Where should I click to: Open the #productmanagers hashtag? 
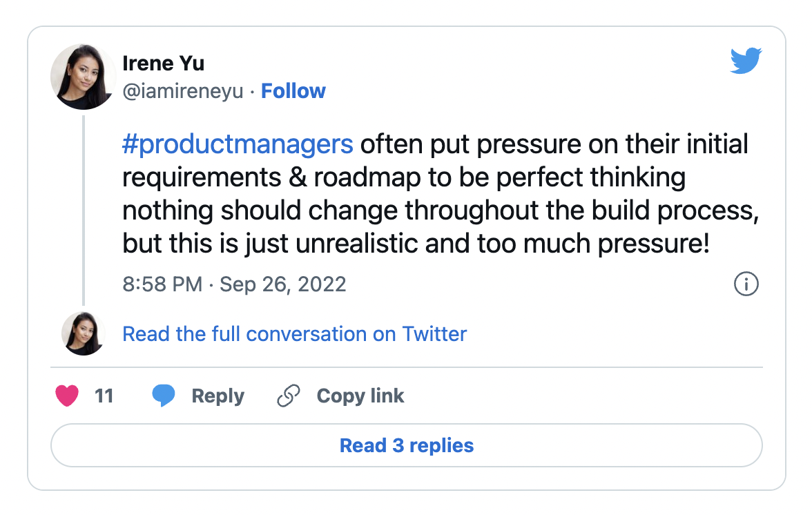click(238, 144)
